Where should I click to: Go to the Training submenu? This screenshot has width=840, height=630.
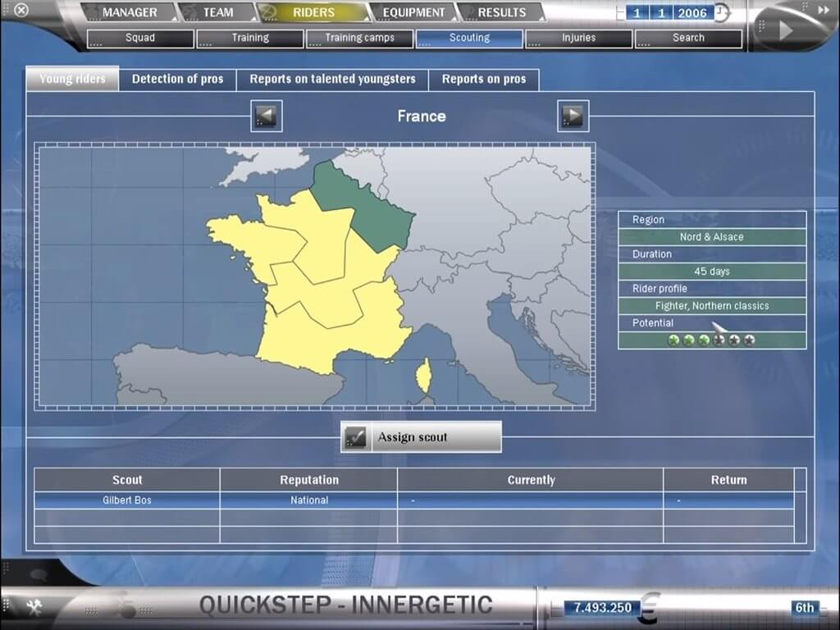pyautogui.click(x=250, y=38)
